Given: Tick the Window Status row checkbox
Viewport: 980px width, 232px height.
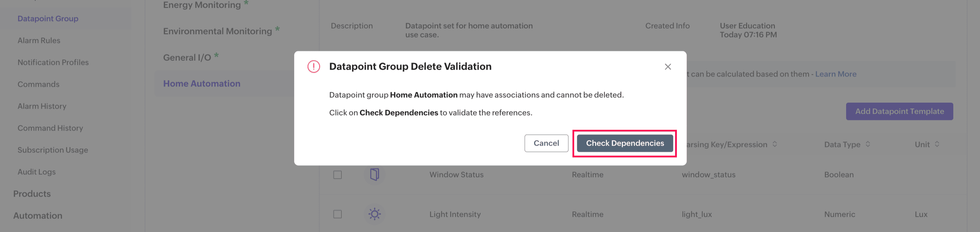Looking at the screenshot, I should point(337,175).
